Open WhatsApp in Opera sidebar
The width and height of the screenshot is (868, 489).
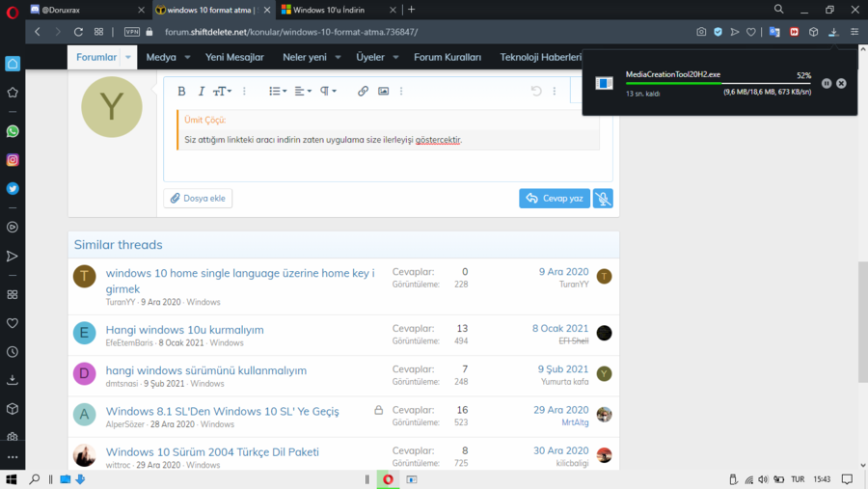coord(13,131)
